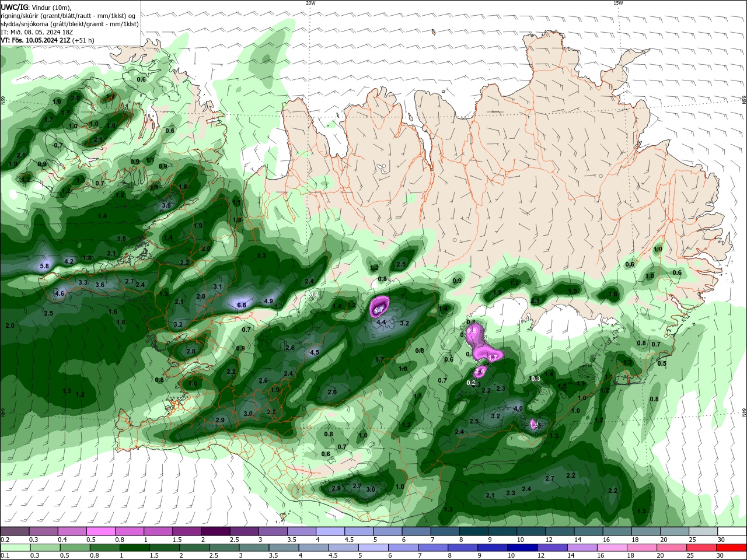The height and width of the screenshot is (560, 747).
Task: Click the UWC/IG title text
Action: coord(15,7)
